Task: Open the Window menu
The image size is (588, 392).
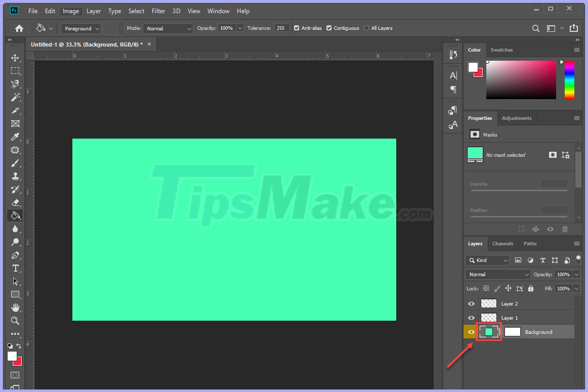Action: 218,11
